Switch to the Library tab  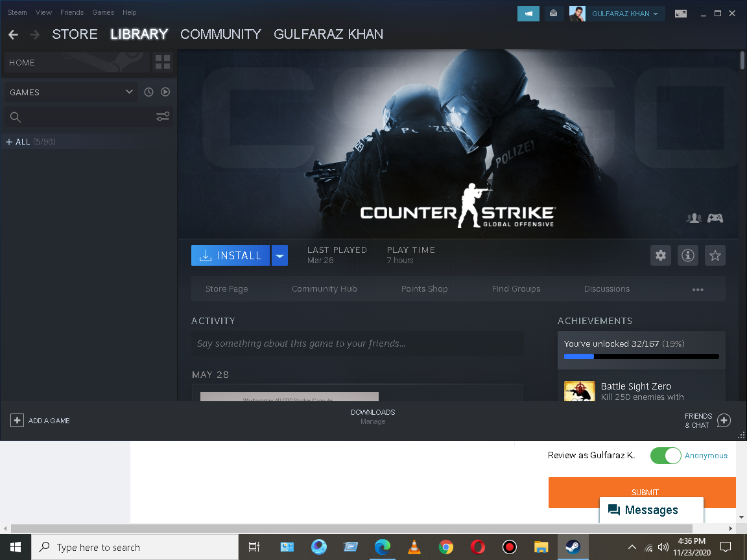pos(139,34)
